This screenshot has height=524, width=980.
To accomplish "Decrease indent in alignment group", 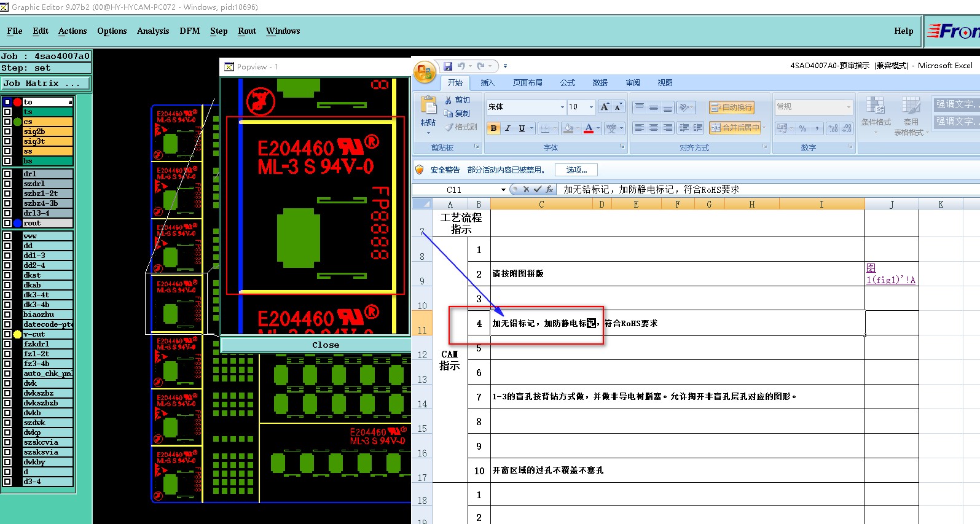I will pos(684,128).
